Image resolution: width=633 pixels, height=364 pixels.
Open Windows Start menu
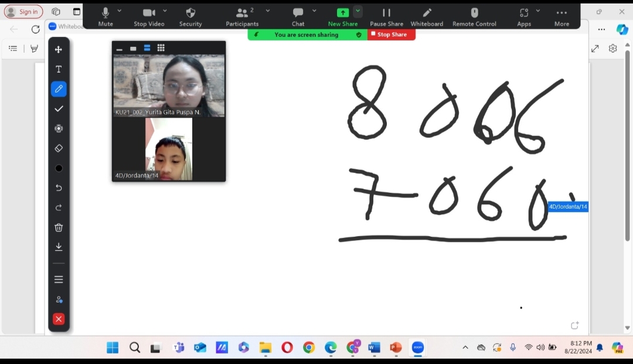113,348
